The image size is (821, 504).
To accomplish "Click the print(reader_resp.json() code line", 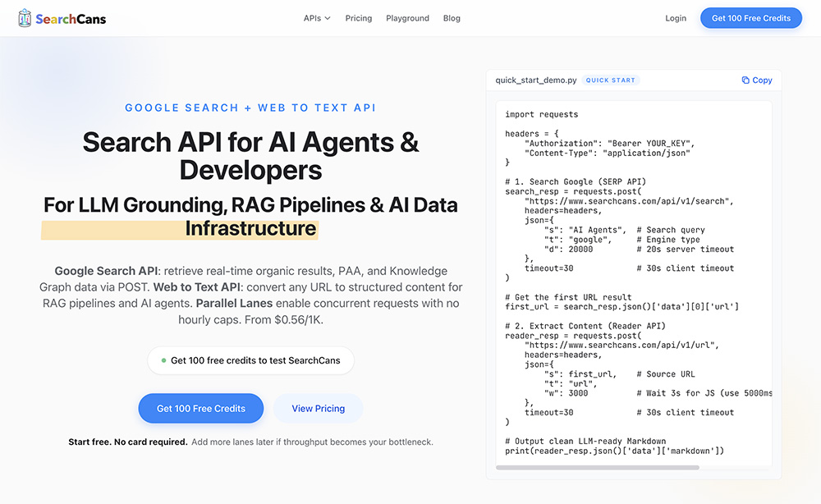I will coord(615,451).
